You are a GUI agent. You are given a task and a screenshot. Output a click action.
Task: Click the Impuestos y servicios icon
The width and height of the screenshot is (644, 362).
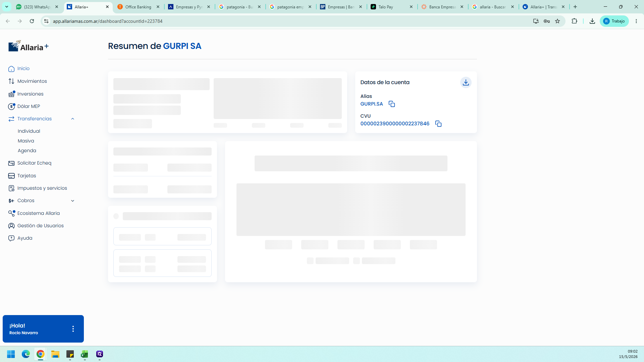click(x=11, y=188)
